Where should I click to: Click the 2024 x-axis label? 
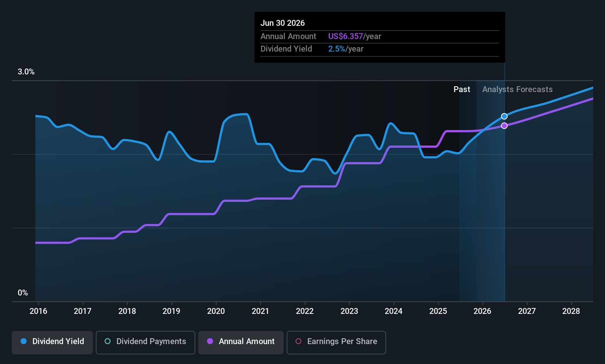click(x=394, y=311)
